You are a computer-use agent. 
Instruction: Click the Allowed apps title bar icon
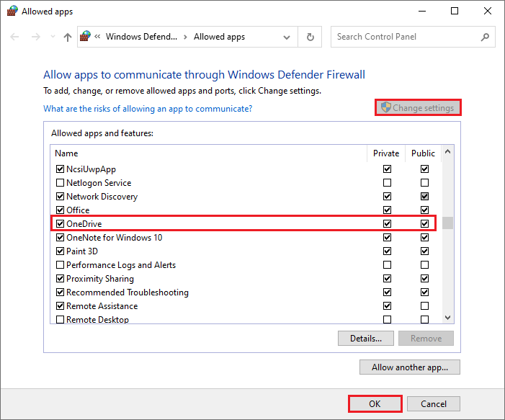point(12,11)
